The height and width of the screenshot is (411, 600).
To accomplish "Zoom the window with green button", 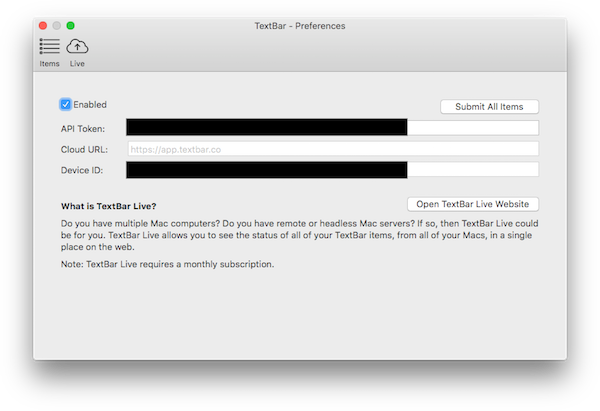I will pyautogui.click(x=70, y=26).
